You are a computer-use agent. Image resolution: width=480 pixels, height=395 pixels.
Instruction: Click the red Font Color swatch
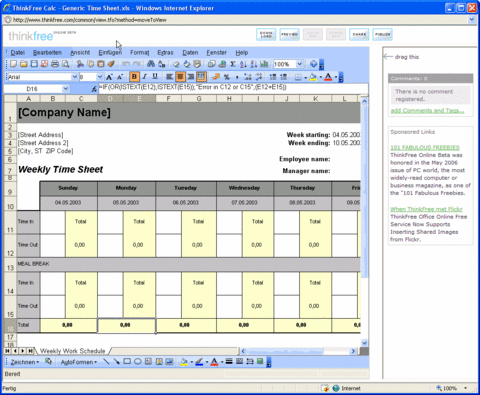click(328, 77)
